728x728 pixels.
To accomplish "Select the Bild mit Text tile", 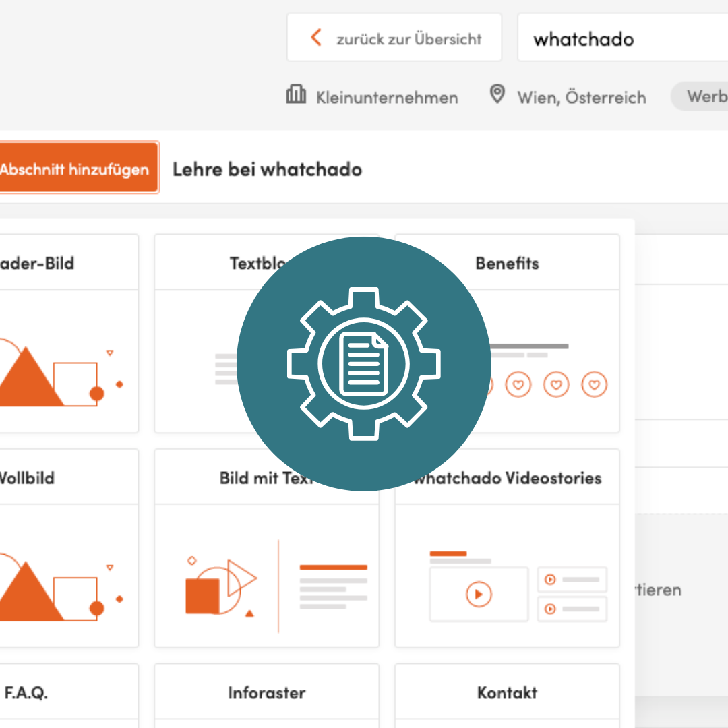I will (266, 478).
